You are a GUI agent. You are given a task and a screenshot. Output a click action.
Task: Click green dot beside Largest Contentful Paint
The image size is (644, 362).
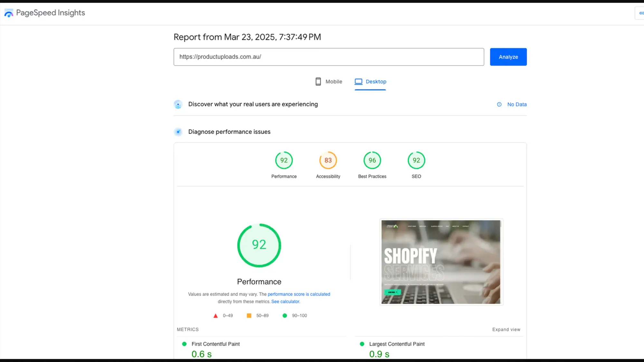(x=362, y=344)
